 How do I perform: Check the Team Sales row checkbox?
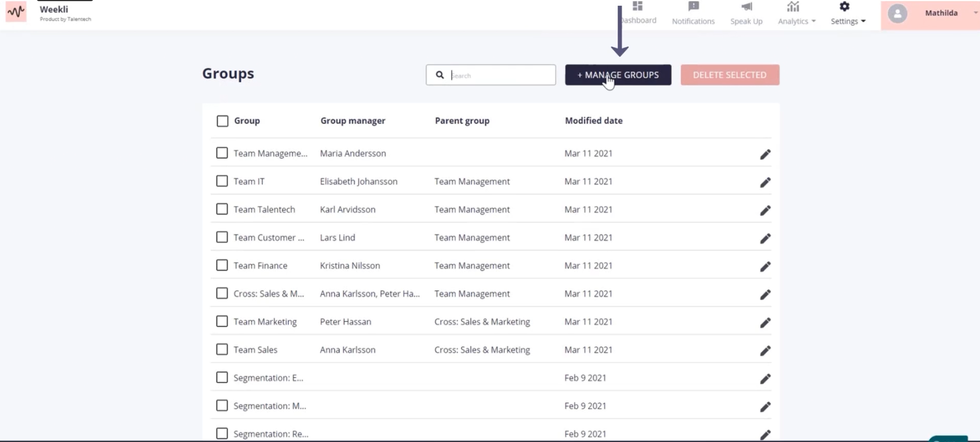point(222,349)
